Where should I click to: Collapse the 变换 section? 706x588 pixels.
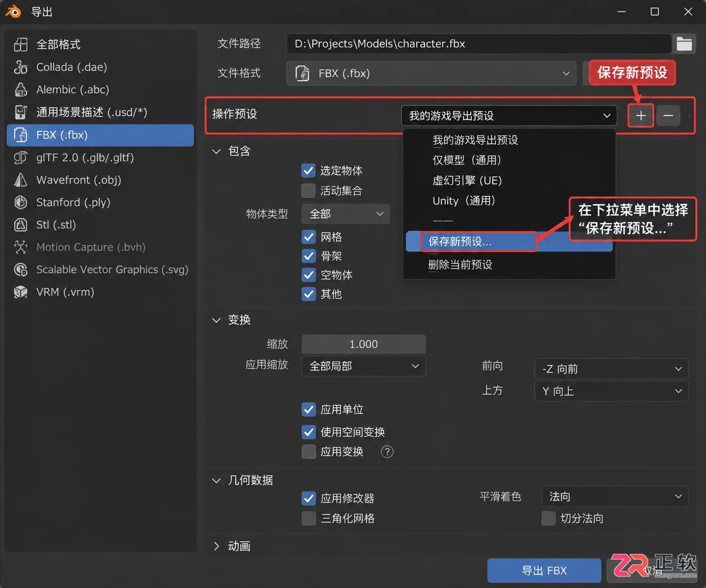(216, 320)
